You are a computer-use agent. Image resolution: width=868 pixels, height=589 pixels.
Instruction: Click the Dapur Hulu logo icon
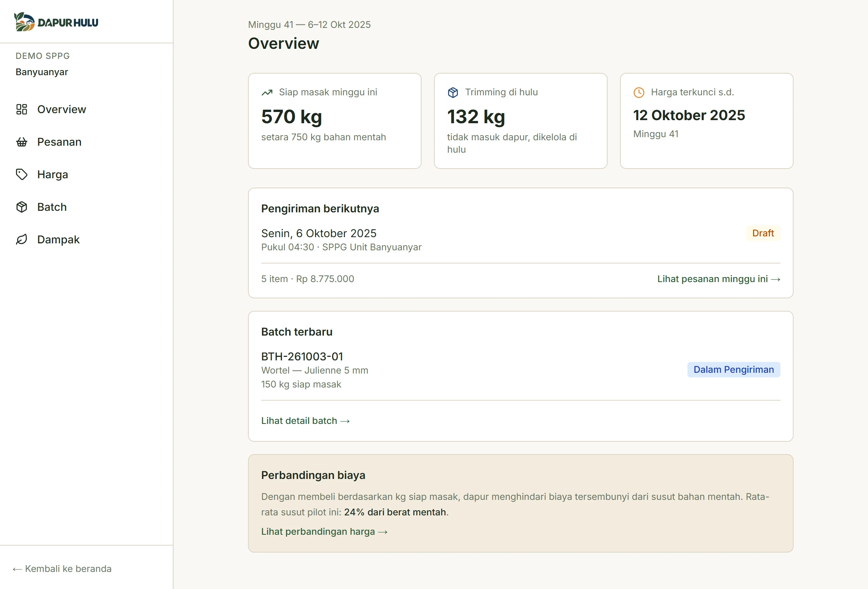coord(24,22)
